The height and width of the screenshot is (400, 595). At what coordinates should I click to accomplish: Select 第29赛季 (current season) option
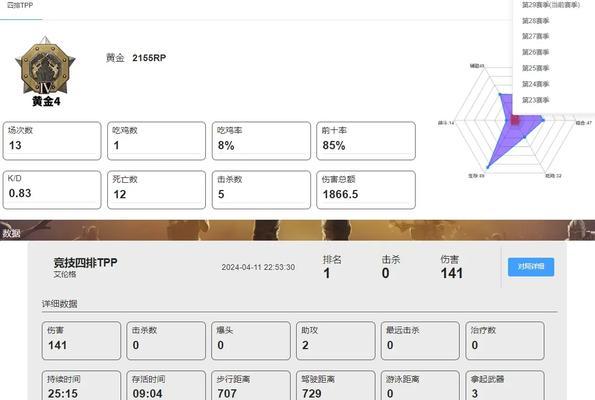tap(551, 5)
